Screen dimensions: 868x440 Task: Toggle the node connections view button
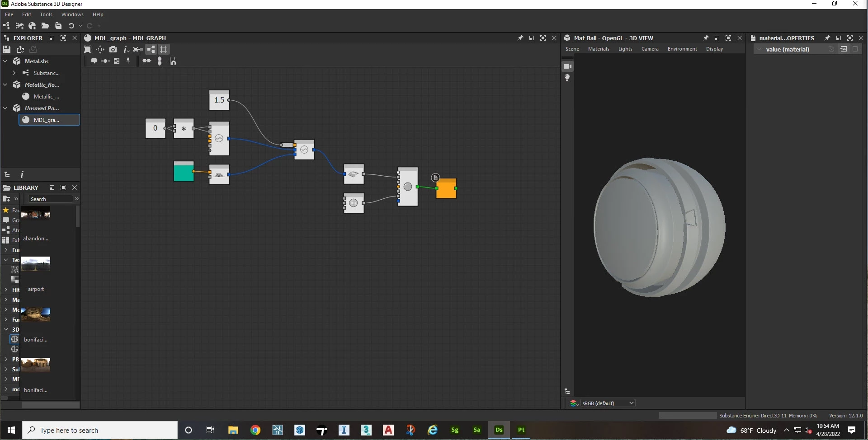pos(151,49)
